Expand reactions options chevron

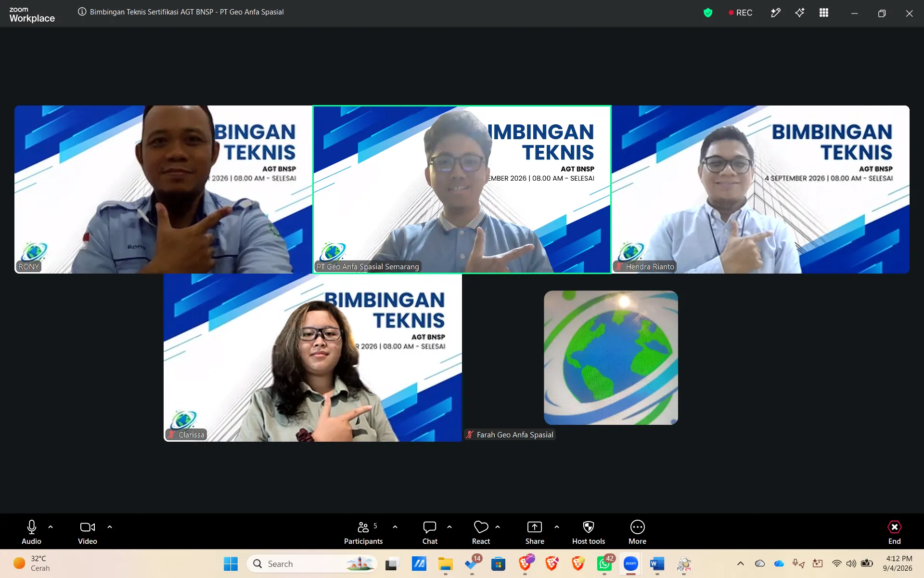tap(498, 527)
